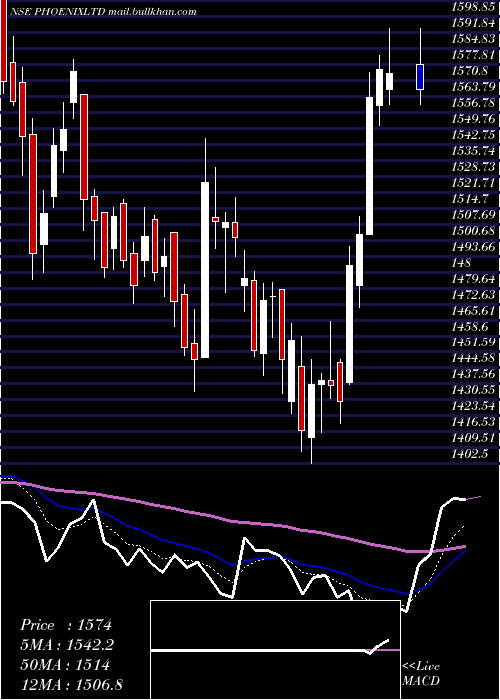The width and height of the screenshot is (500, 700).
Task: Click the 1535.74 price axis label
Action: click(x=474, y=151)
